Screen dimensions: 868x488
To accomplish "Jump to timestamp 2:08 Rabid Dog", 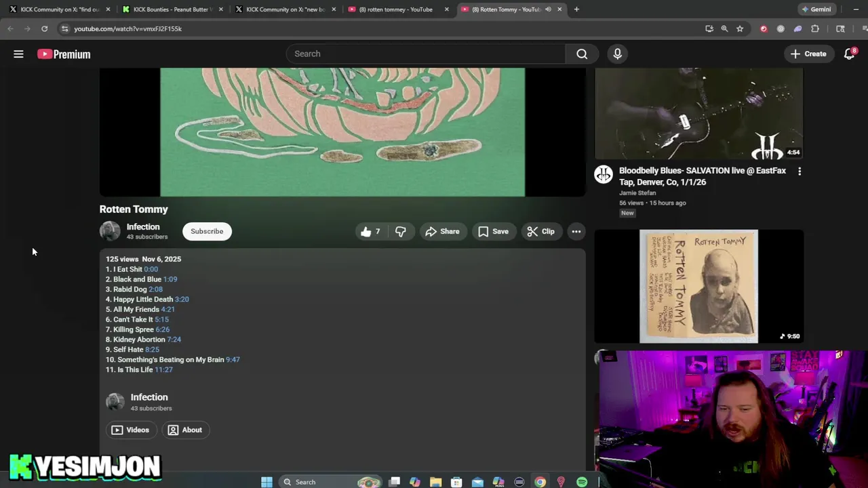I will pyautogui.click(x=155, y=289).
